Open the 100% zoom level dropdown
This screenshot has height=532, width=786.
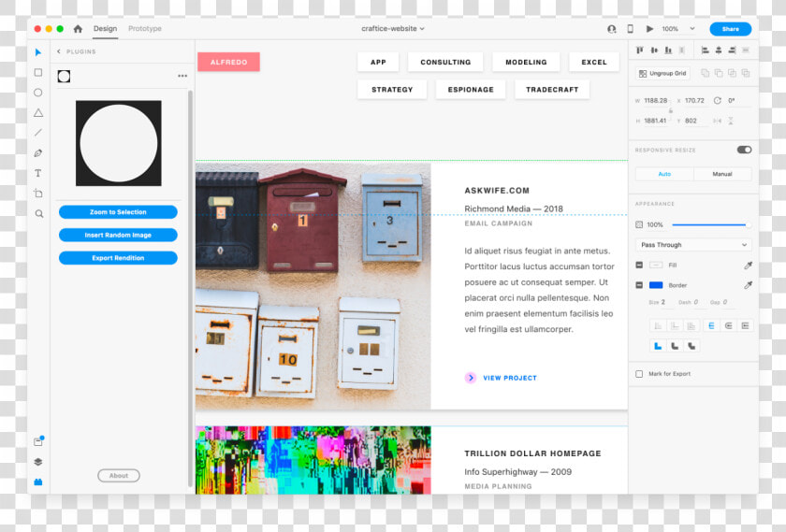[678, 29]
